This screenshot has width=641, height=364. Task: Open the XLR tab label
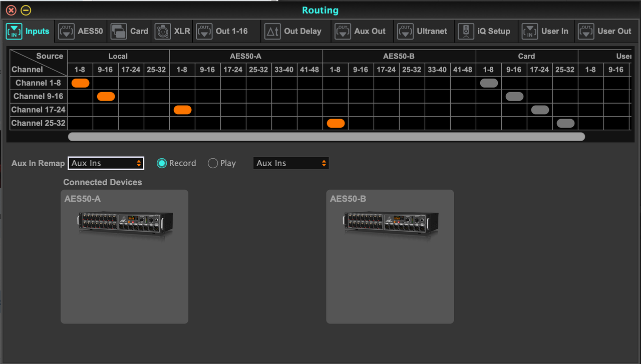(182, 31)
